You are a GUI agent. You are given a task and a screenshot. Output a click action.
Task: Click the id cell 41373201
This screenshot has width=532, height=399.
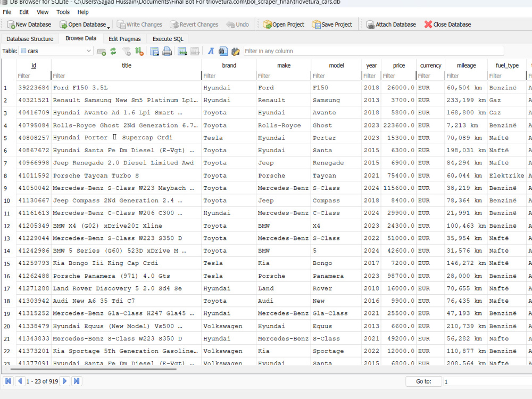(x=34, y=351)
